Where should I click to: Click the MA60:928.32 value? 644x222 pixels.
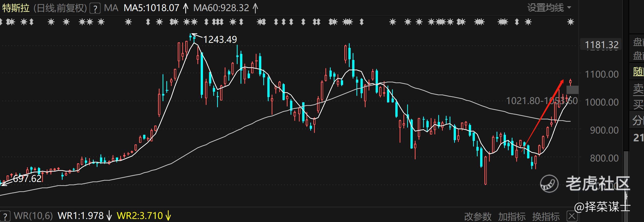(x=221, y=8)
